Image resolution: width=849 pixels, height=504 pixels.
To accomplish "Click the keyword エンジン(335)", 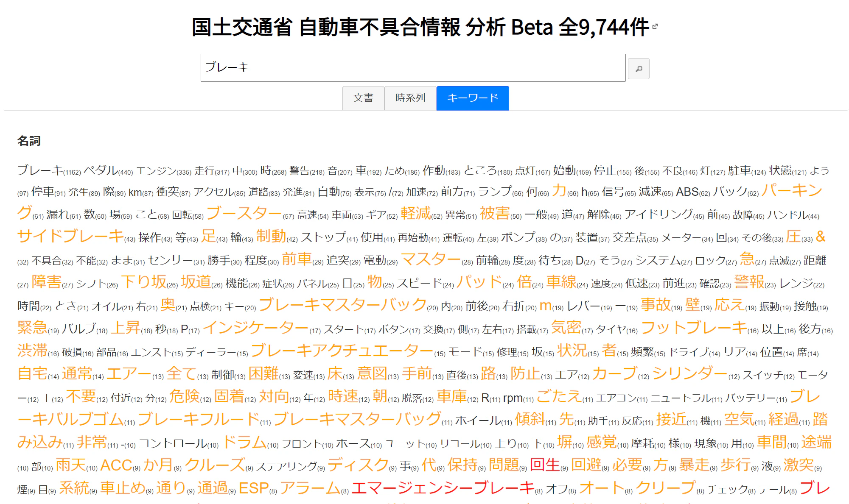I will (x=163, y=170).
